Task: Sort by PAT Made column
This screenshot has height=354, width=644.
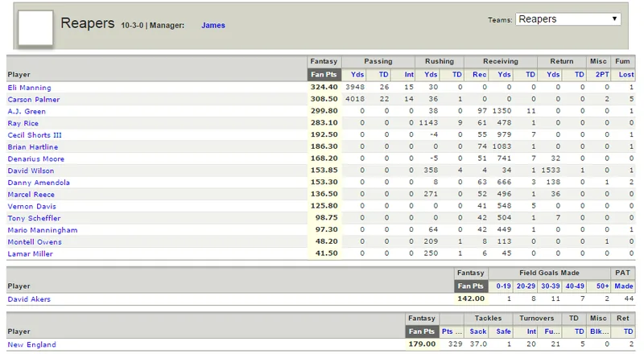Action: [624, 286]
